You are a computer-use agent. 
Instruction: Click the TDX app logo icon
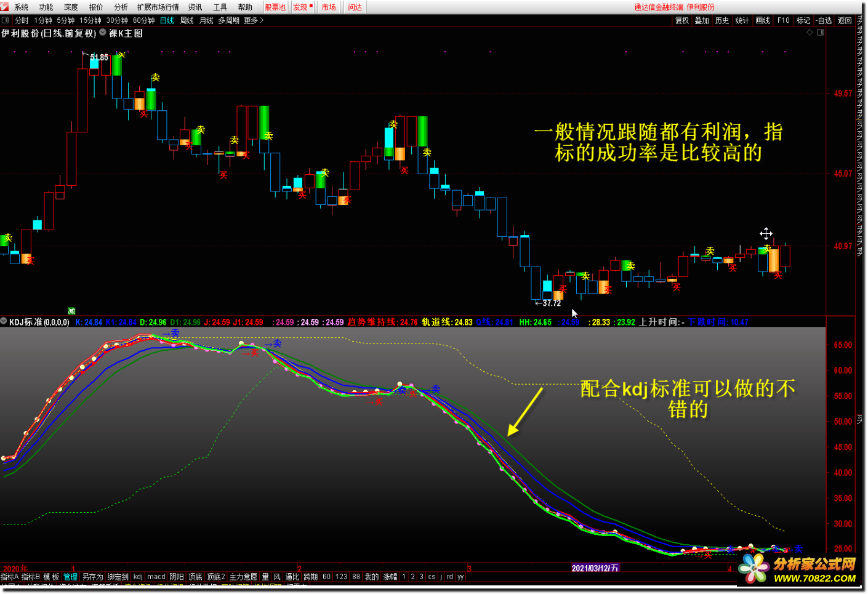5,7
